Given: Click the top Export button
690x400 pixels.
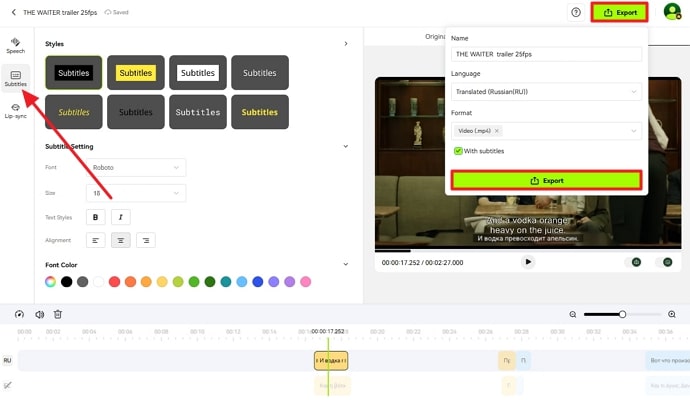Looking at the screenshot, I should click(x=620, y=12).
